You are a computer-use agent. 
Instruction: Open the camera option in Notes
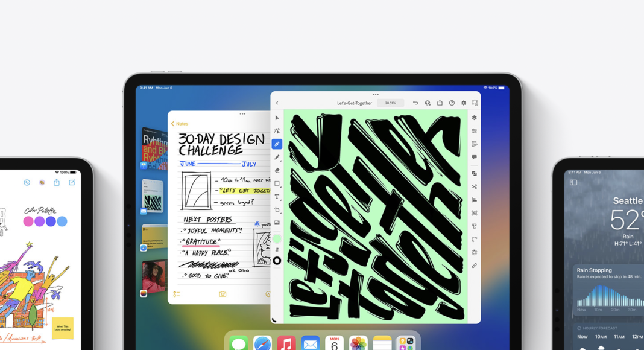pos(223,294)
